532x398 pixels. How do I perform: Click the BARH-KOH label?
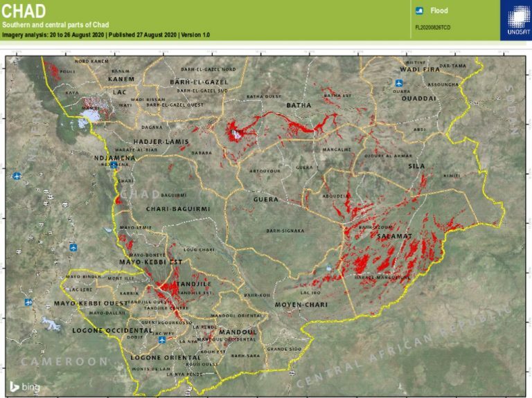pyautogui.click(x=257, y=296)
